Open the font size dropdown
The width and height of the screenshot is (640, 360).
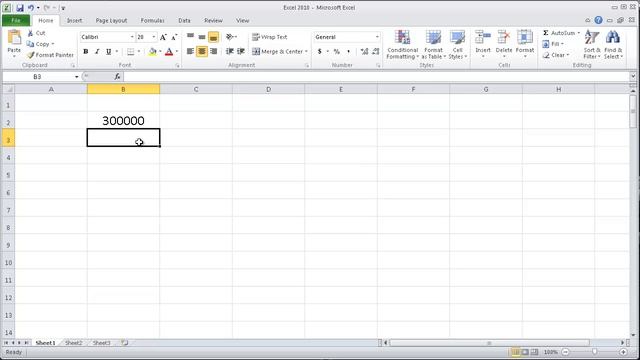154,37
